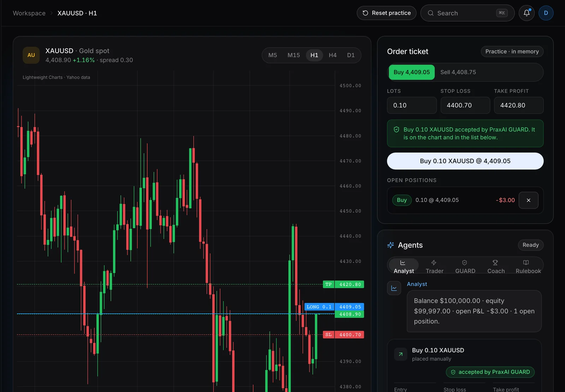Select Sell 4,408.75 side

(x=458, y=72)
